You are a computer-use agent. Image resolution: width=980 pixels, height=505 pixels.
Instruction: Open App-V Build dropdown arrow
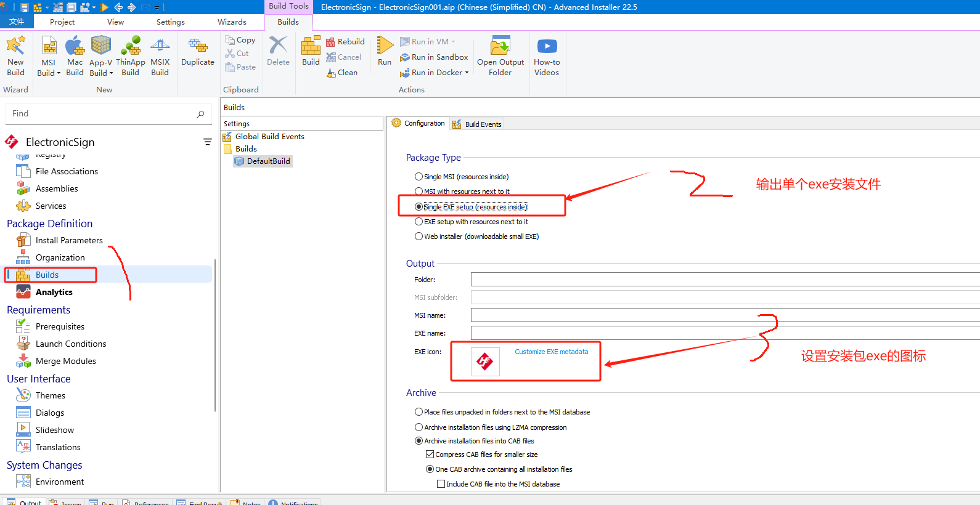111,73
